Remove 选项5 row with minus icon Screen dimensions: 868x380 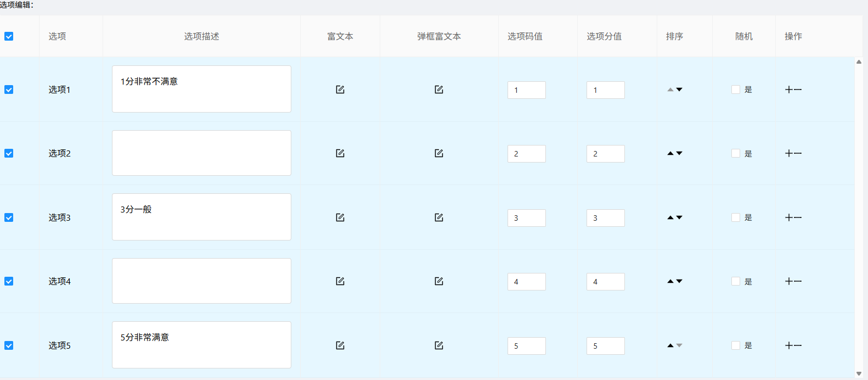point(798,345)
